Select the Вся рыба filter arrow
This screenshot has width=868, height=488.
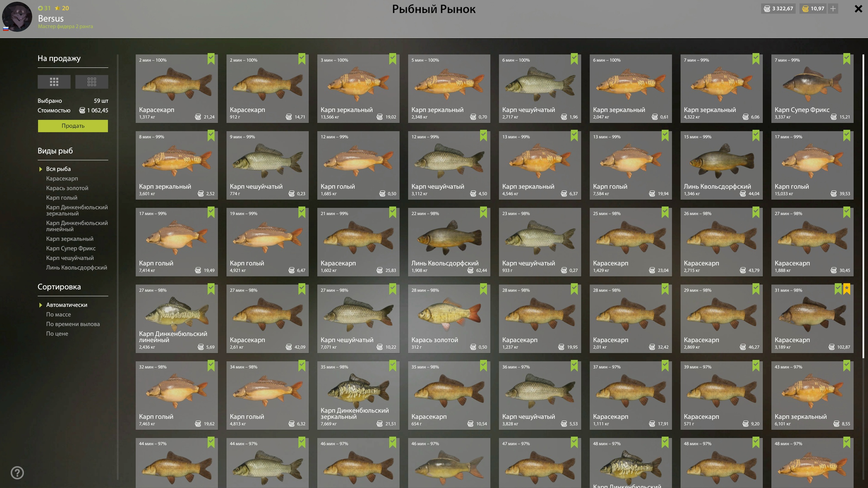pos(40,169)
